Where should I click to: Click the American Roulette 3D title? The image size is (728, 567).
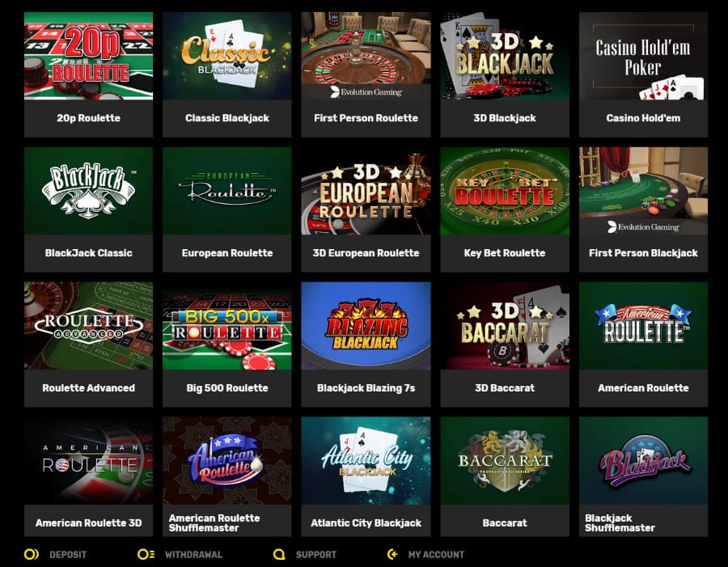[88, 523]
